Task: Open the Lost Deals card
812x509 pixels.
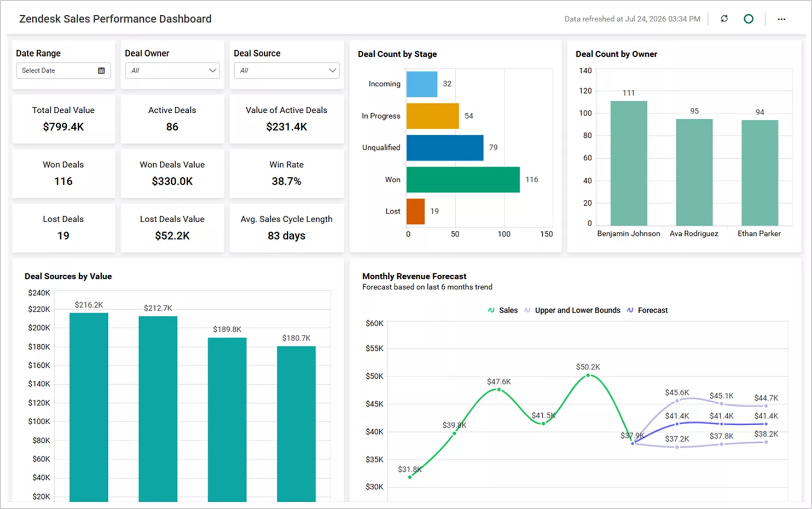Action: pyautogui.click(x=63, y=228)
